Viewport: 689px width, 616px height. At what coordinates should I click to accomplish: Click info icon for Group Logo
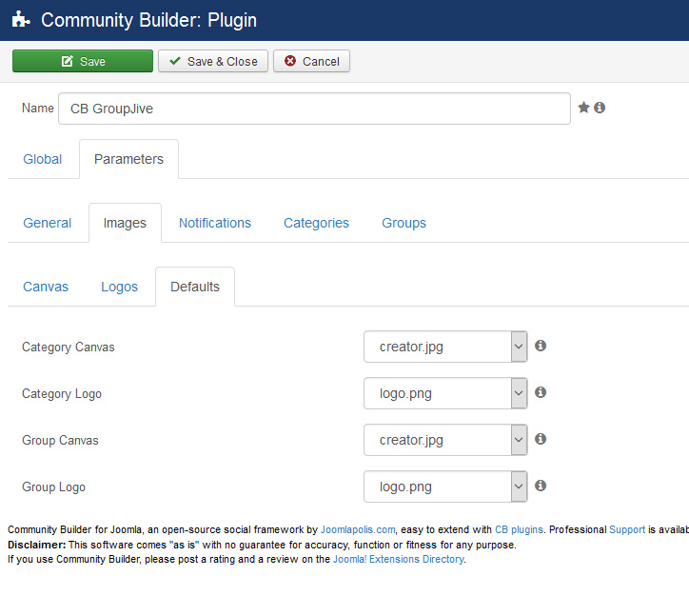[541, 486]
